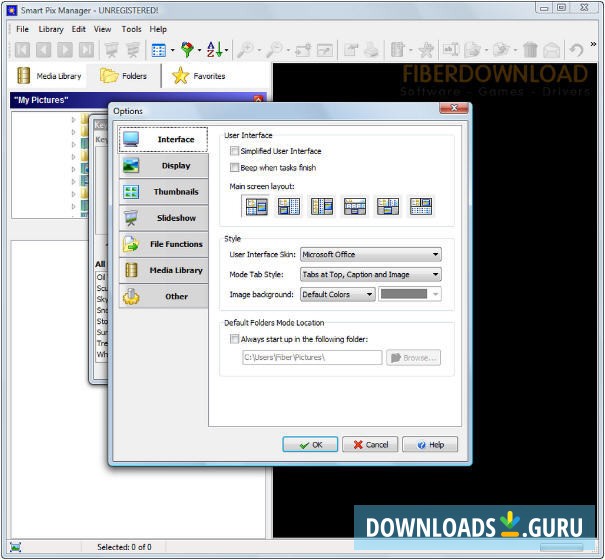This screenshot has height=560, width=605.
Task: Click the Help button in Options dialog
Action: click(x=430, y=445)
